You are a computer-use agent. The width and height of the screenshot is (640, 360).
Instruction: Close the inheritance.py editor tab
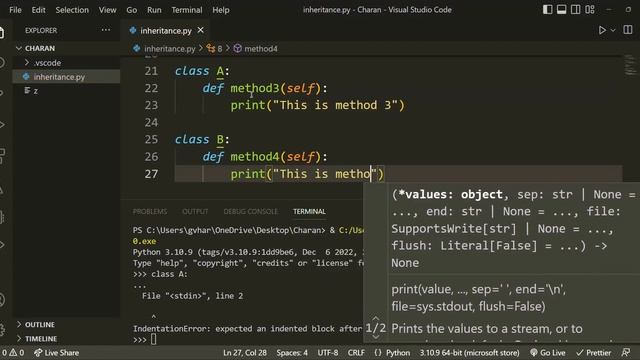coord(200,30)
